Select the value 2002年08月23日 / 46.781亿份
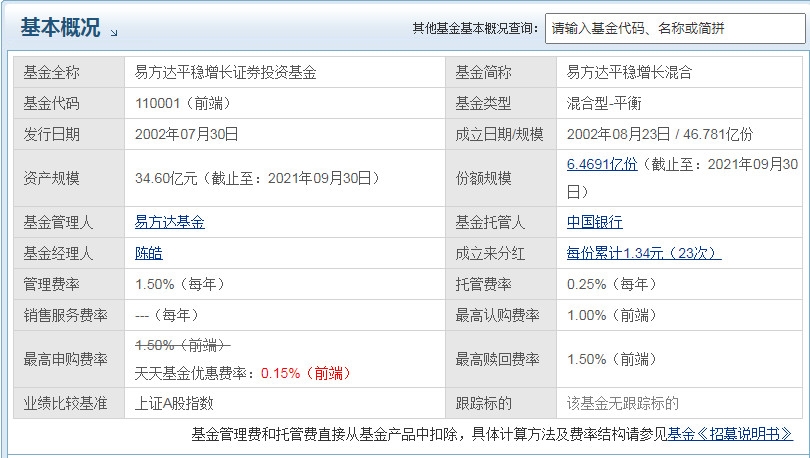 (660, 134)
